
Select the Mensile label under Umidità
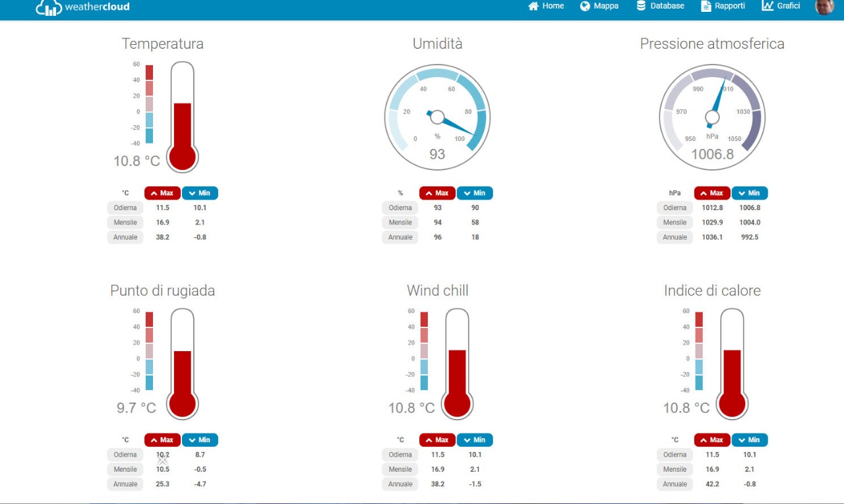pyautogui.click(x=400, y=223)
